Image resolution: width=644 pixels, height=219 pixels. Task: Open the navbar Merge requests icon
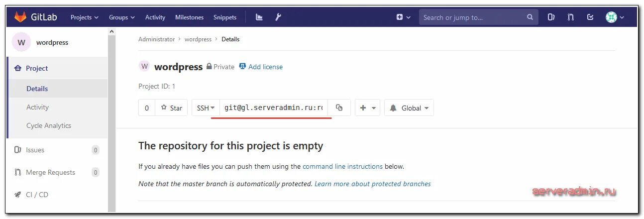click(x=570, y=17)
